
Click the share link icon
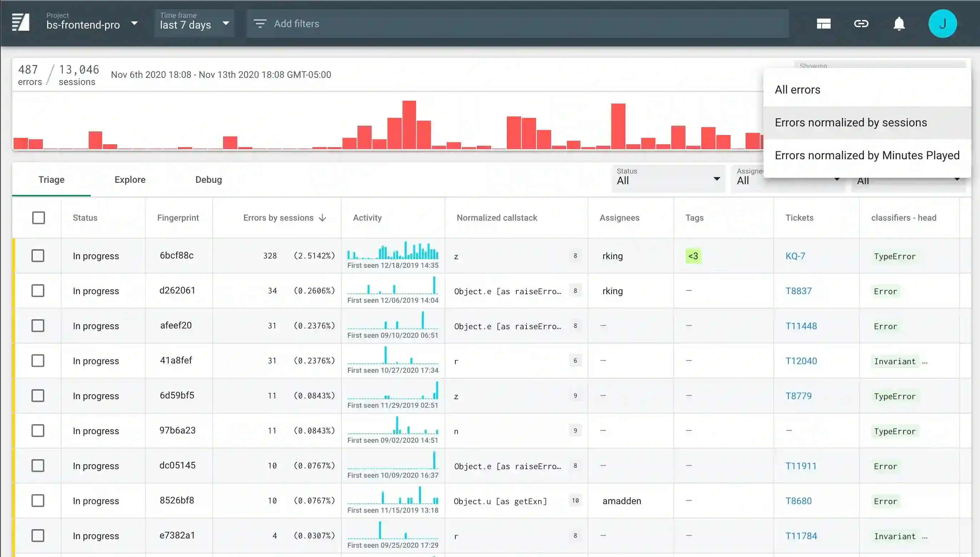[861, 24]
